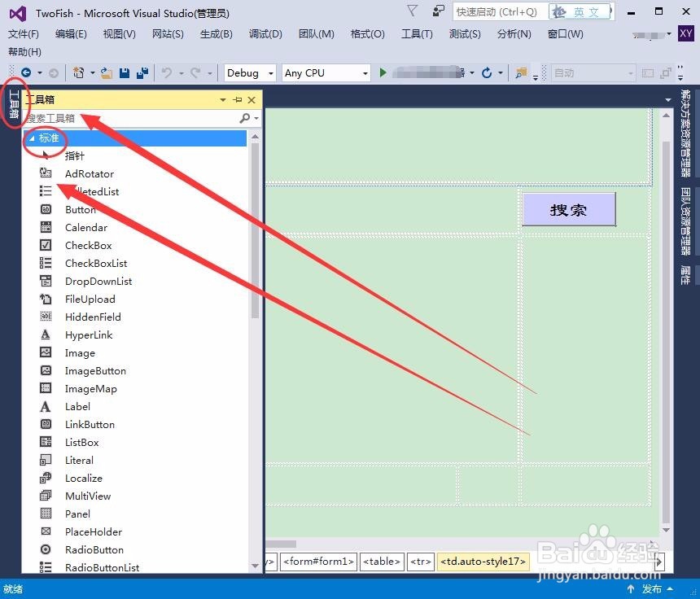Open the 调试(D) menu
Image resolution: width=700 pixels, height=599 pixels.
pos(265,34)
